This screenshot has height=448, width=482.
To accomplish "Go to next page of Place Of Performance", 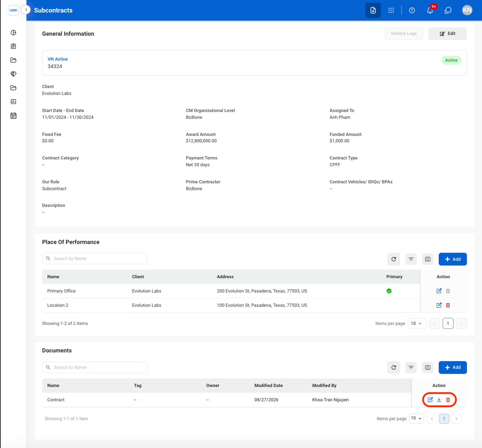I will 461,324.
